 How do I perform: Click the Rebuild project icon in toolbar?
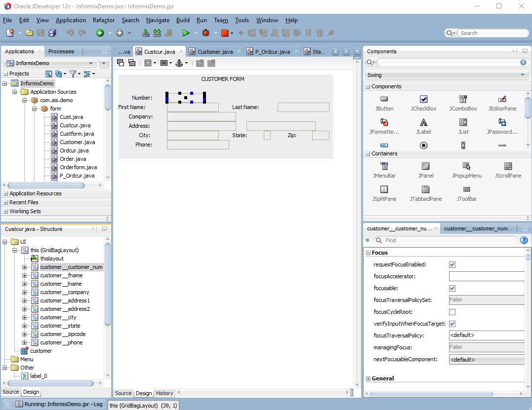157,33
